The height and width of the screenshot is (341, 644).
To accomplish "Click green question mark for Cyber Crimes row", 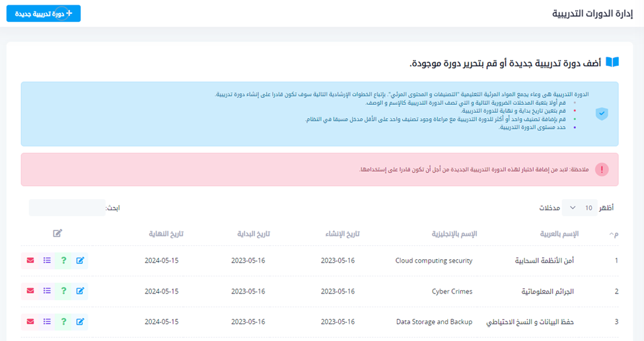I will point(63,291).
